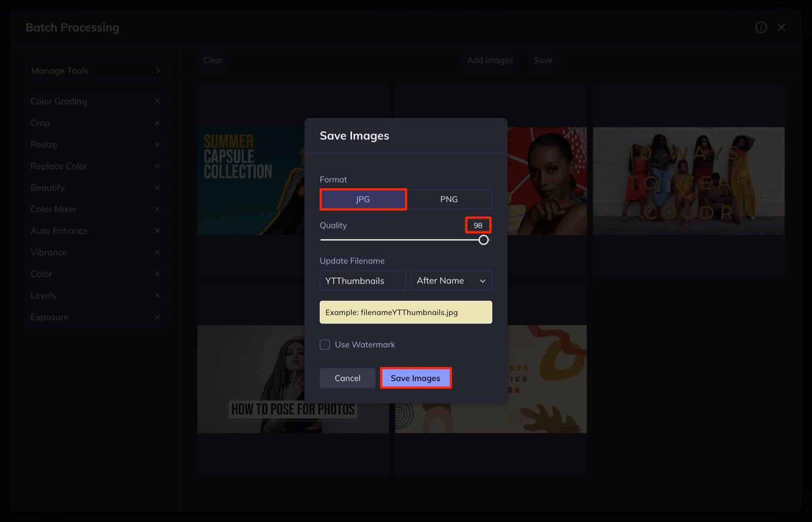Open the After Name dropdown

[x=451, y=280]
